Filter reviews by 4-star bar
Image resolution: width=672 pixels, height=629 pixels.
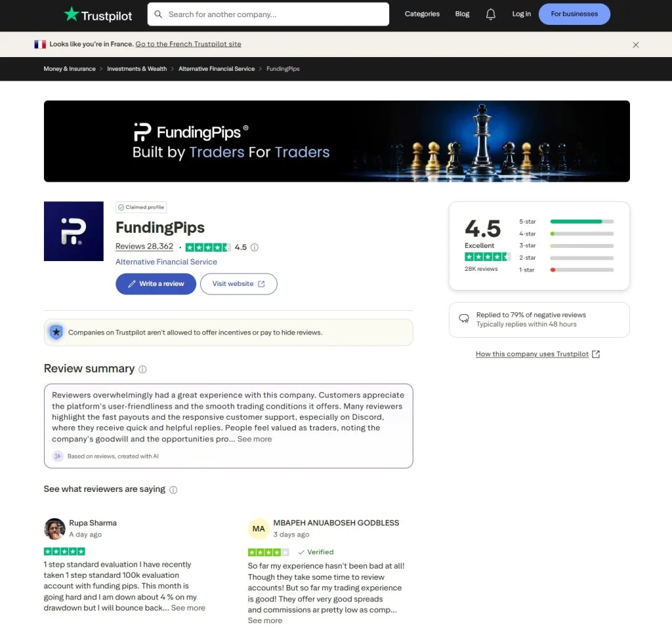(x=581, y=233)
